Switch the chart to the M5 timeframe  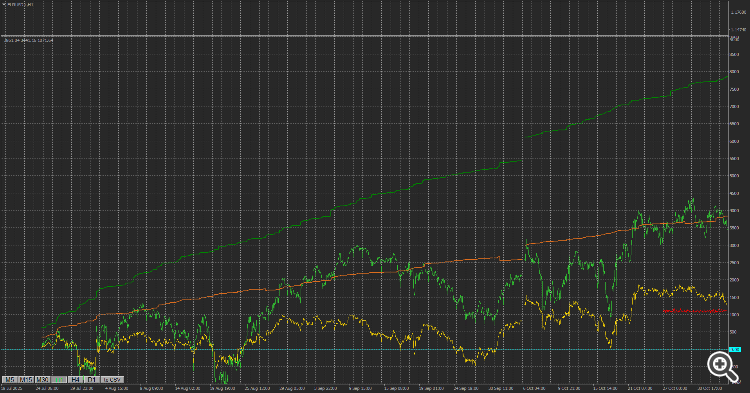pyautogui.click(x=10, y=380)
